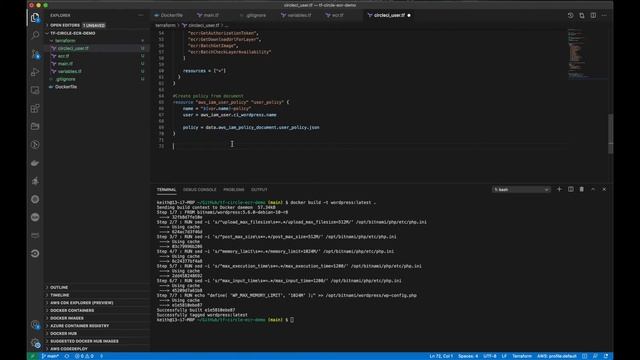Screen dimensions: 640x360
Task: Select the circleci_user.tf editor tab
Action: click(389, 15)
